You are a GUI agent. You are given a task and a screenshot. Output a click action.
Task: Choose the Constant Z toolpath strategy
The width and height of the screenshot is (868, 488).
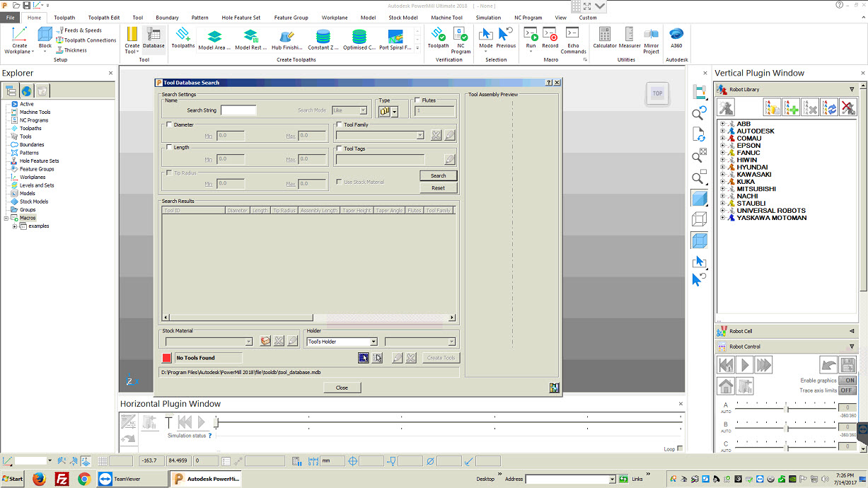pos(323,40)
